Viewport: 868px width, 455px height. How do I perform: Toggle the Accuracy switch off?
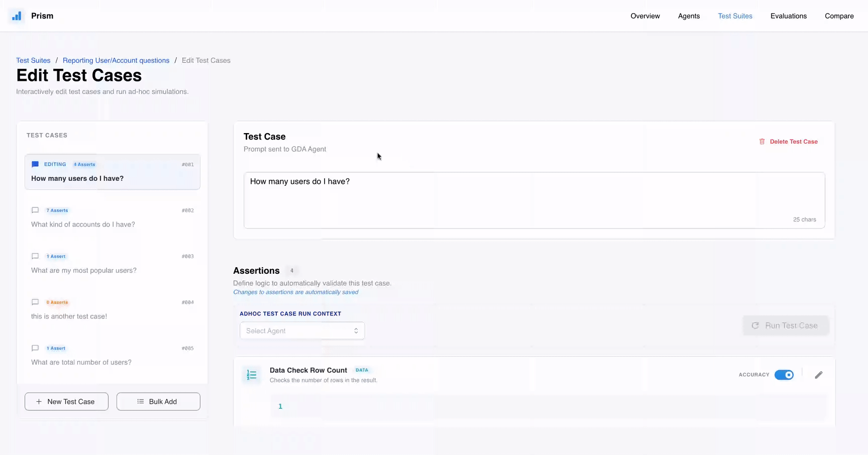point(784,375)
